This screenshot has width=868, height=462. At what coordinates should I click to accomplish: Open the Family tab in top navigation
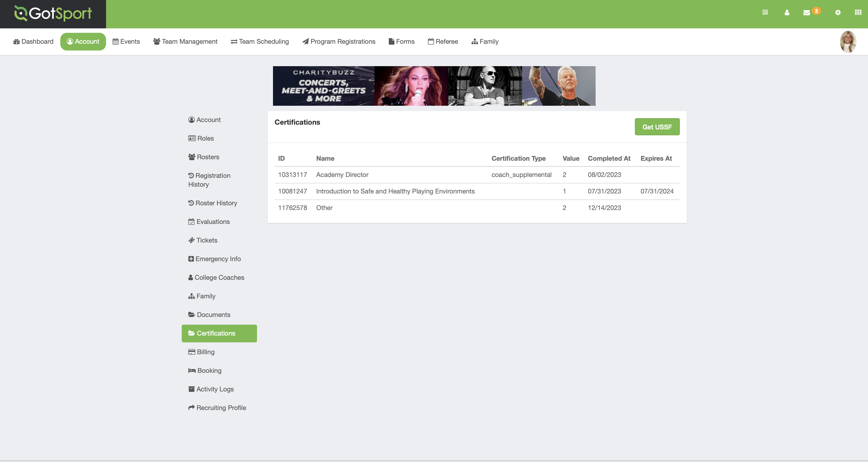click(x=485, y=41)
